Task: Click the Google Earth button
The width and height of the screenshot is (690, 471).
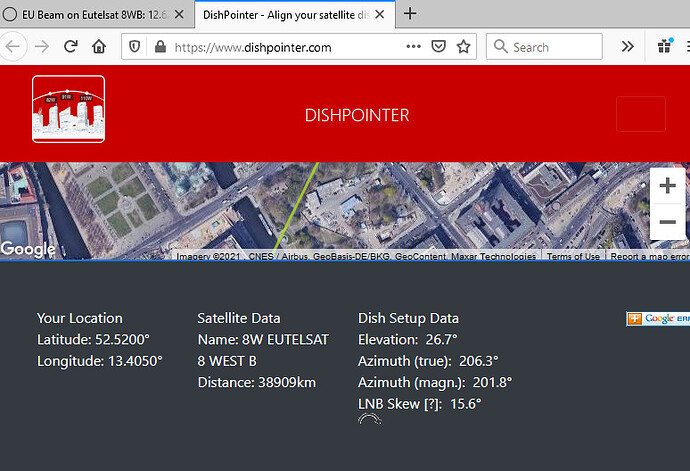Action: coord(658,318)
